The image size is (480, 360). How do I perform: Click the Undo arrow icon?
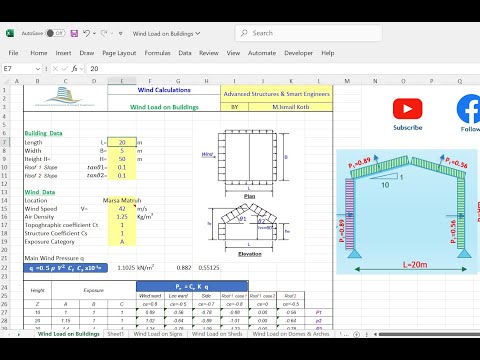click(86, 33)
